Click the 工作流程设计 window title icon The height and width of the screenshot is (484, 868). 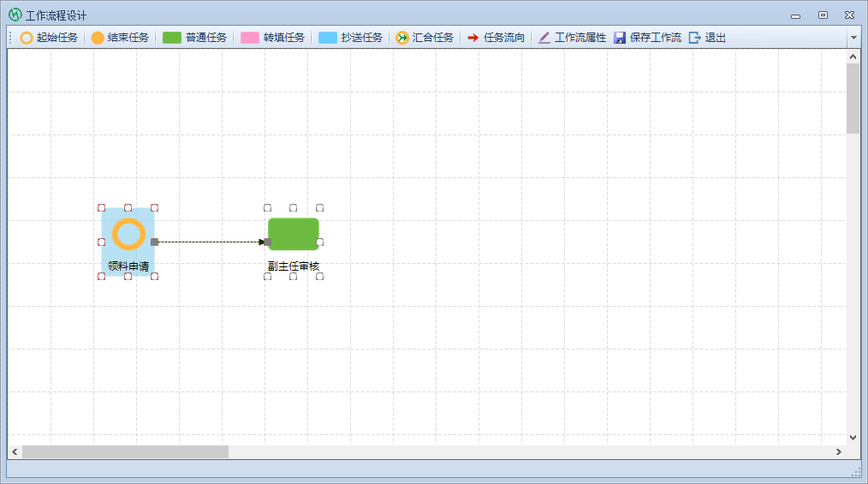coord(15,15)
